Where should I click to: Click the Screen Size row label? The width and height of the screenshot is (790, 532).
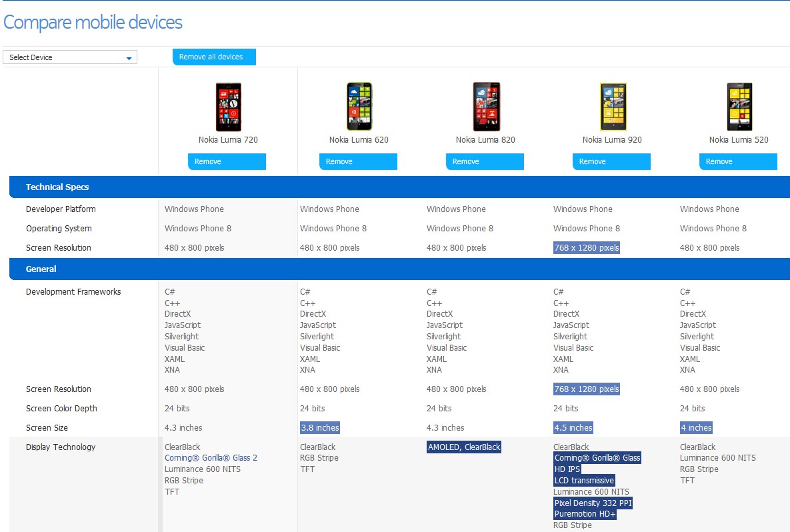[47, 428]
